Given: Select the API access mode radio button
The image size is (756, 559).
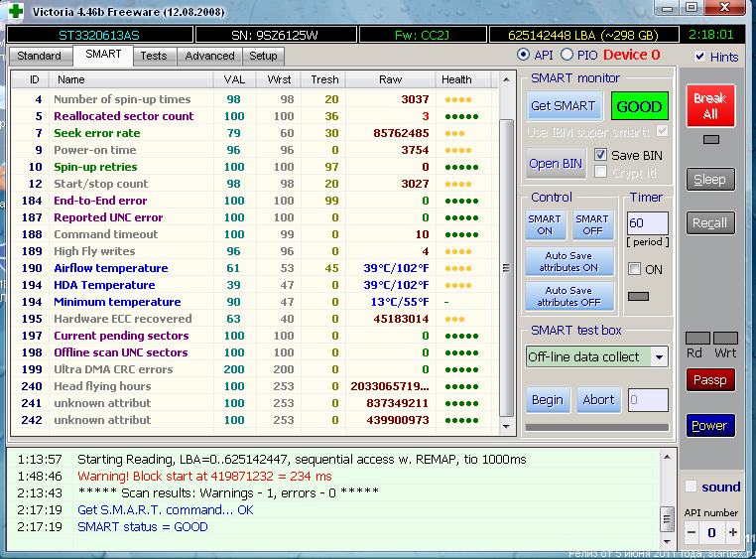Looking at the screenshot, I should click(x=523, y=55).
